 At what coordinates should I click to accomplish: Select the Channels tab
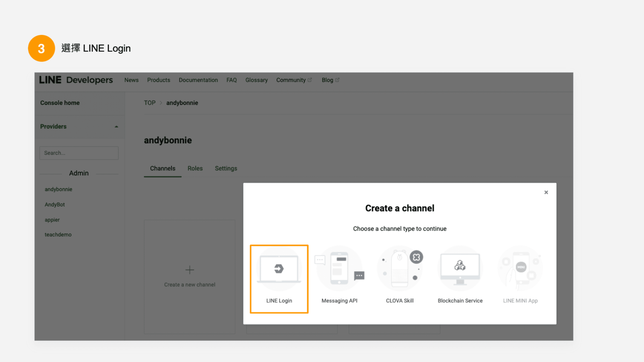pos(163,168)
